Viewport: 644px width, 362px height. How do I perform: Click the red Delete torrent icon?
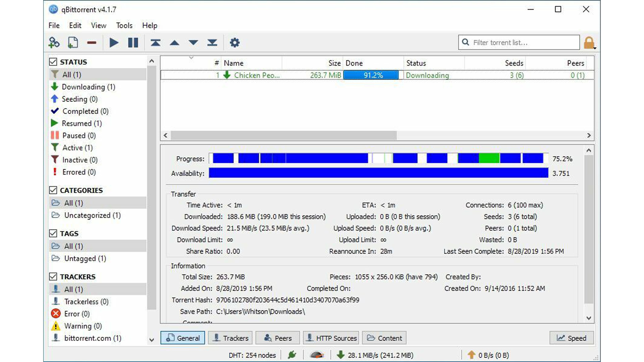92,43
